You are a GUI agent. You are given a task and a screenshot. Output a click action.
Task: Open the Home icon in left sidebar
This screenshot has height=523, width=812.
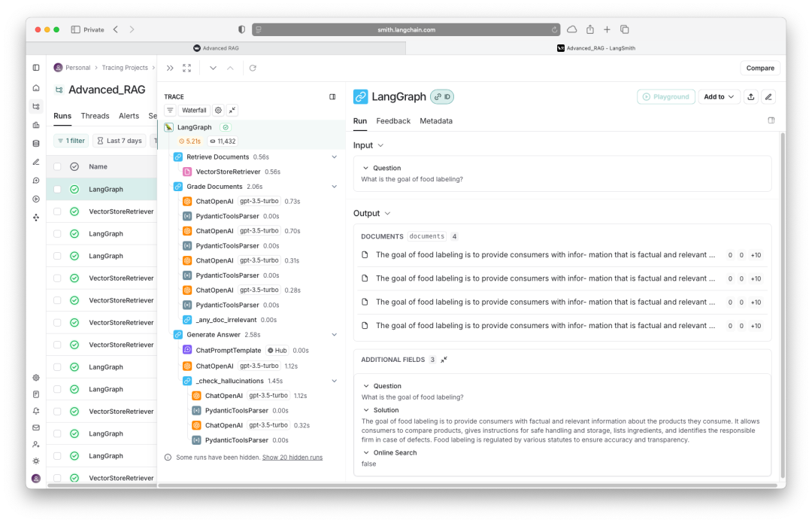(x=36, y=87)
